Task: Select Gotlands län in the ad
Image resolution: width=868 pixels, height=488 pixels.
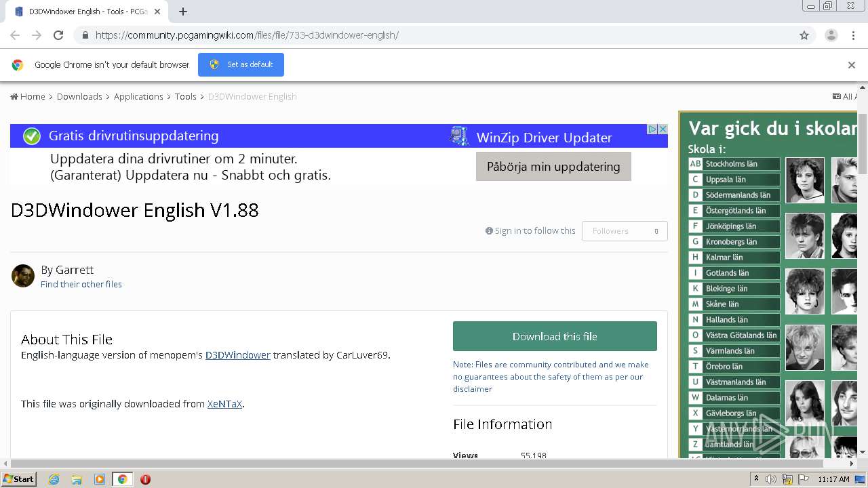Action: point(734,273)
